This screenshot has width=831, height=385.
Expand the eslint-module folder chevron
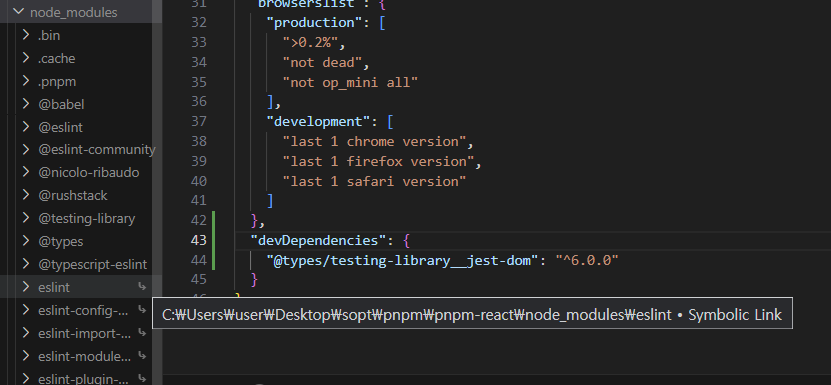tap(26, 356)
